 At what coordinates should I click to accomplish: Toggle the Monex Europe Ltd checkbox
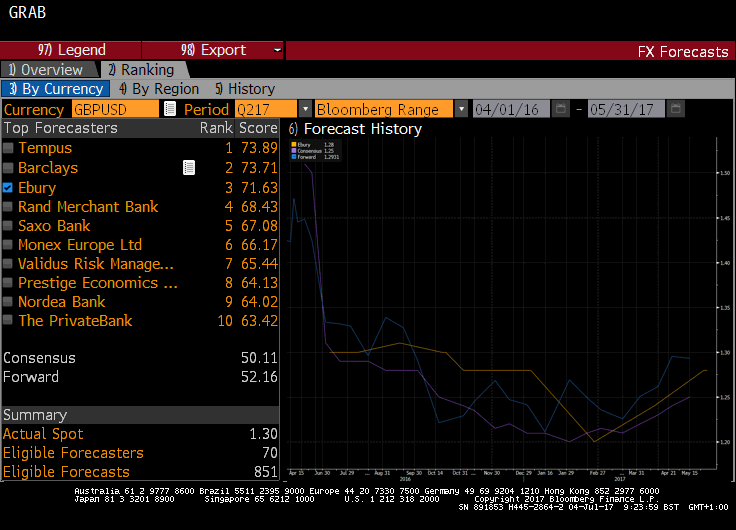coord(8,245)
